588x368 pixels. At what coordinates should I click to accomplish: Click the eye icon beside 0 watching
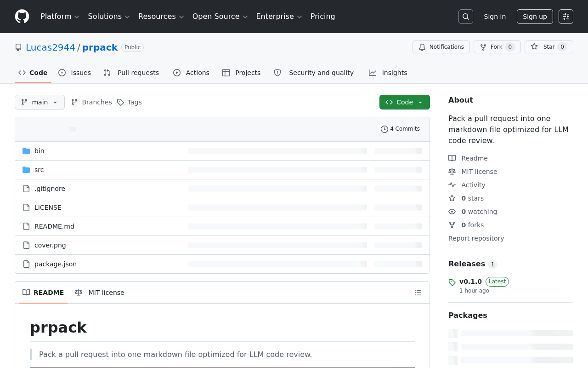[452, 212]
